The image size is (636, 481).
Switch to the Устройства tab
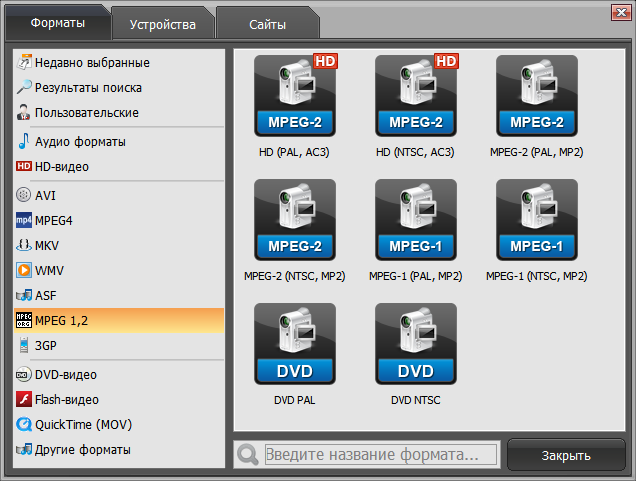coord(161,24)
